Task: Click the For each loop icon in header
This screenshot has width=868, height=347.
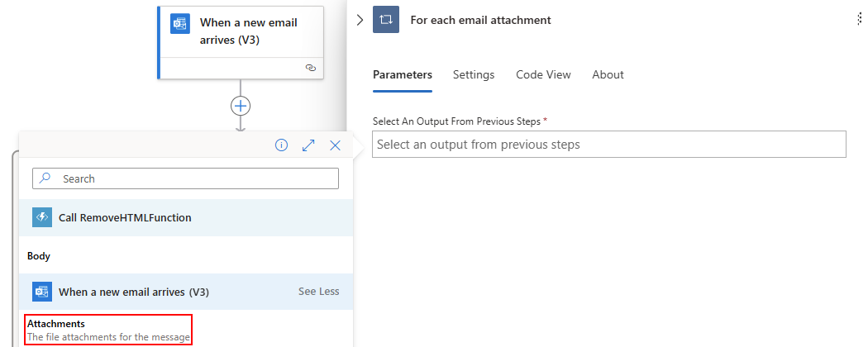Action: pos(386,20)
